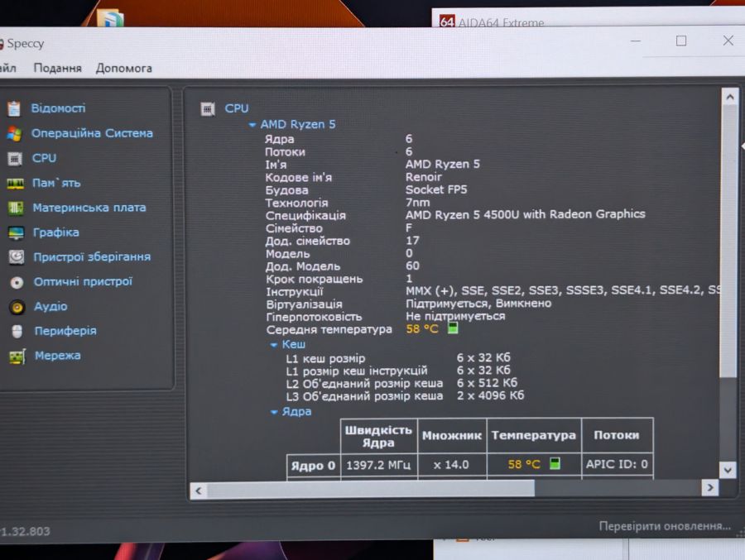Click the version number 1.32.803 in status bar

(x=25, y=532)
